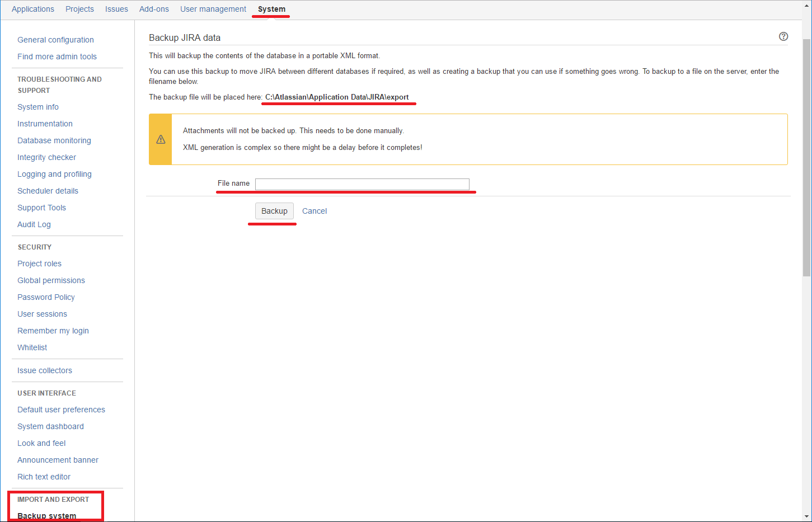This screenshot has height=522, width=812.
Task: Click the SECURITY section header
Action: coord(35,247)
